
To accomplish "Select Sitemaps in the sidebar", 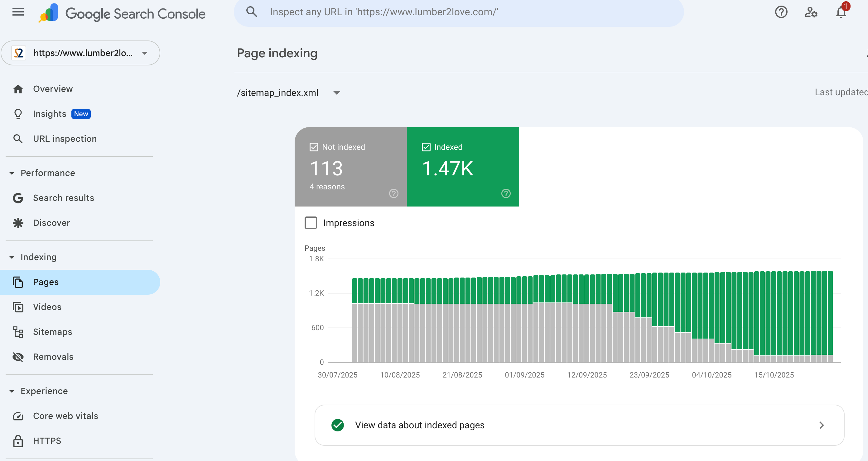I will pos(52,332).
